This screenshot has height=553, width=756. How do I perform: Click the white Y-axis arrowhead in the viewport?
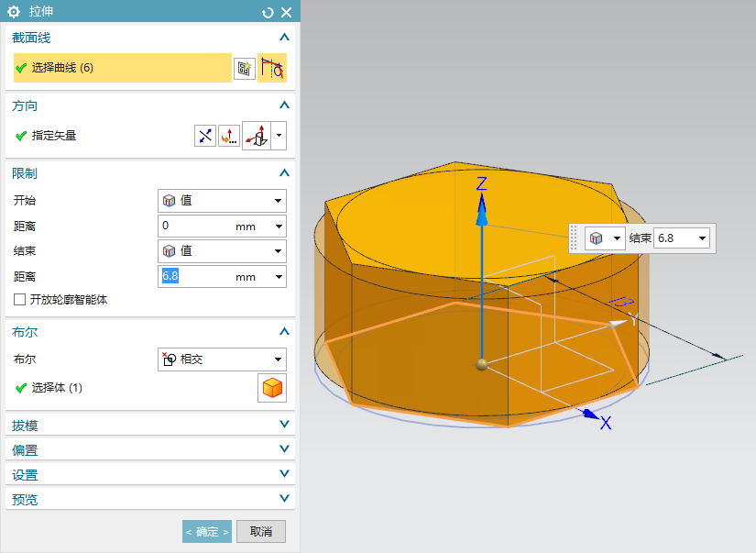point(618,323)
